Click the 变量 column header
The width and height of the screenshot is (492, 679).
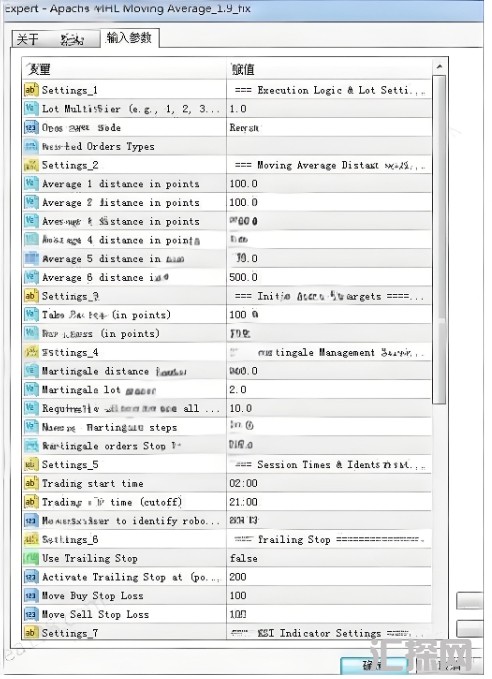124,69
